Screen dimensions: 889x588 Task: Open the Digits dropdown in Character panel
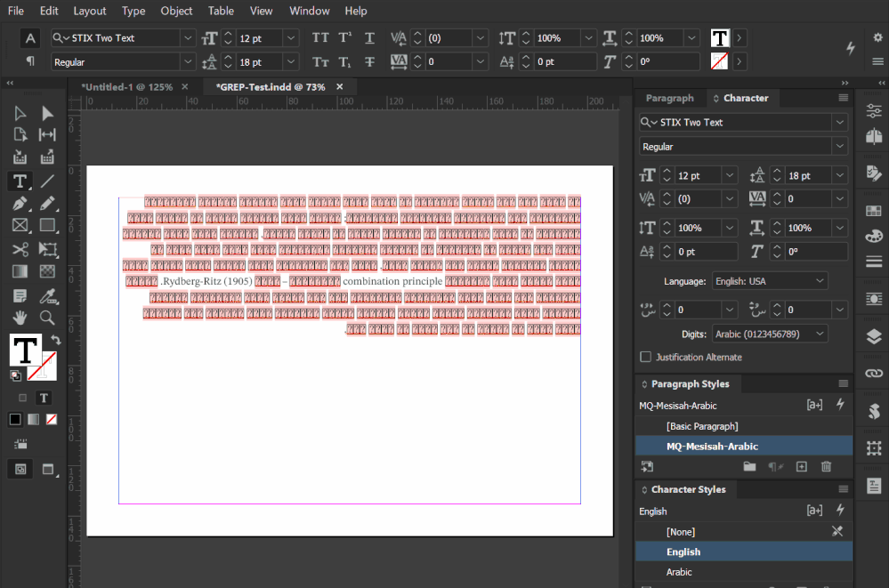pyautogui.click(x=770, y=334)
